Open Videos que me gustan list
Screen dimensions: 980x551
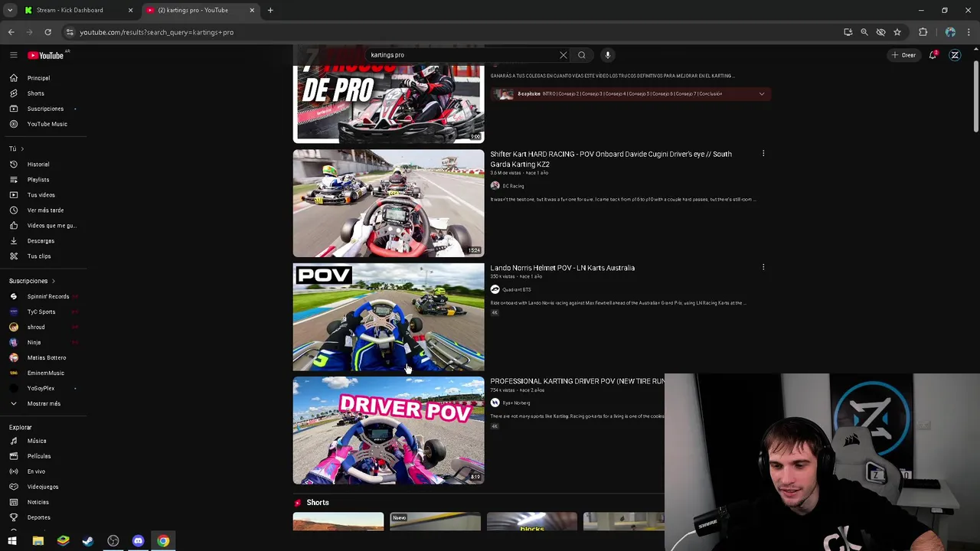click(x=51, y=226)
